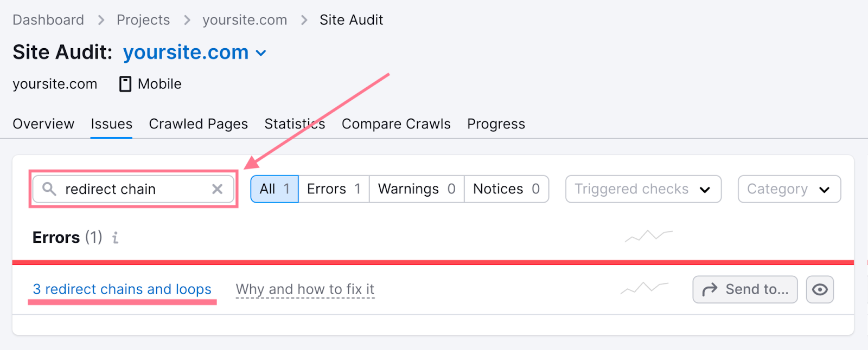Switch to the Crawled Pages tab
Viewport: 868px width, 350px height.
[198, 124]
